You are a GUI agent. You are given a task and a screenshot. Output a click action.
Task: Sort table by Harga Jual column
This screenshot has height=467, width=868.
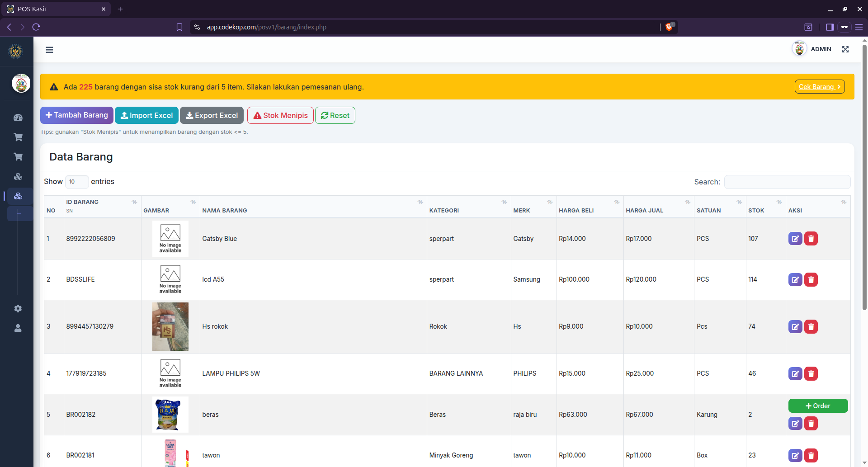(x=659, y=206)
